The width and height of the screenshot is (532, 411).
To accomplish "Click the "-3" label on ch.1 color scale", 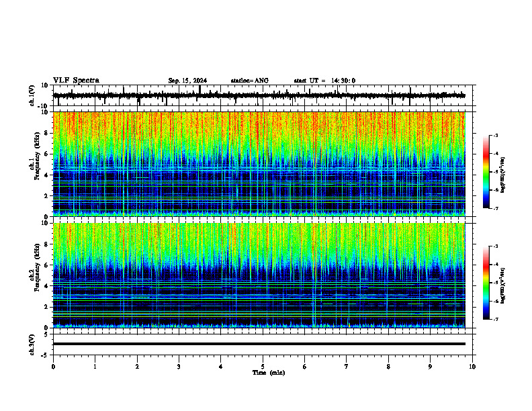I will point(496,135).
